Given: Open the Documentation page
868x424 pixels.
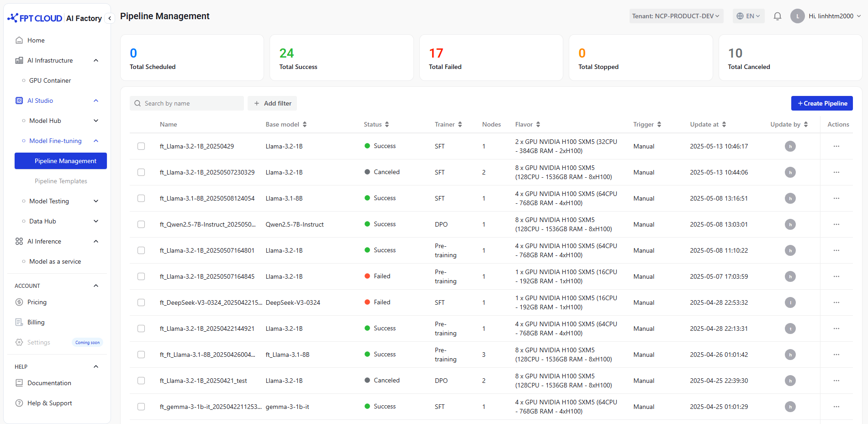Looking at the screenshot, I should coord(49,383).
